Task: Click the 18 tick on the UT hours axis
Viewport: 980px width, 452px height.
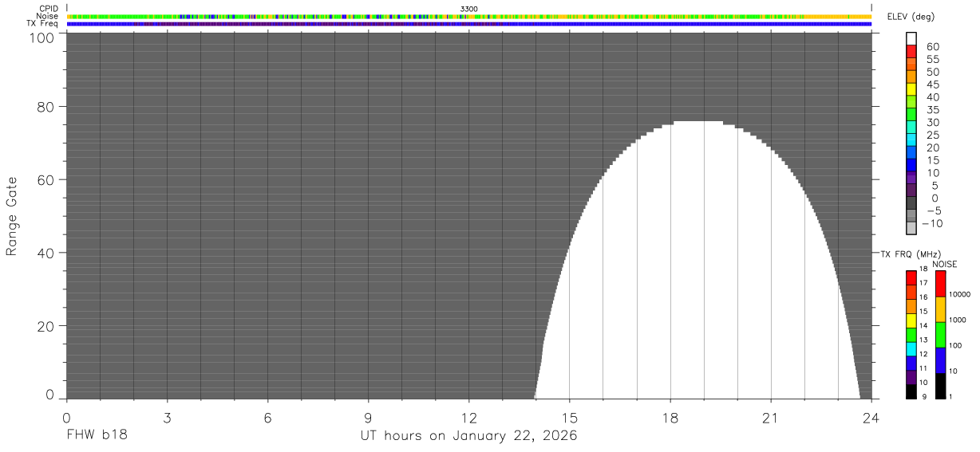Action: click(670, 417)
